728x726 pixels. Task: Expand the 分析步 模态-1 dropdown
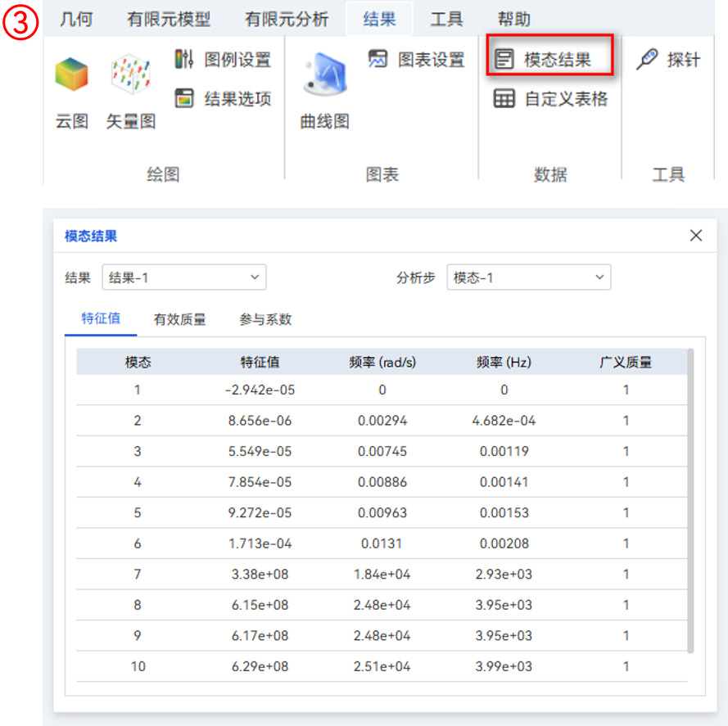pyautogui.click(x=528, y=277)
